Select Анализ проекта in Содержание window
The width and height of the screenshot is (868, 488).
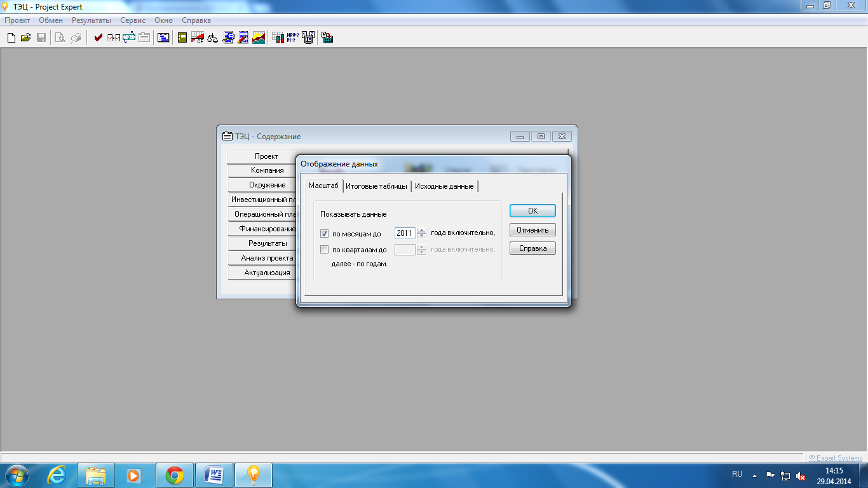262,258
